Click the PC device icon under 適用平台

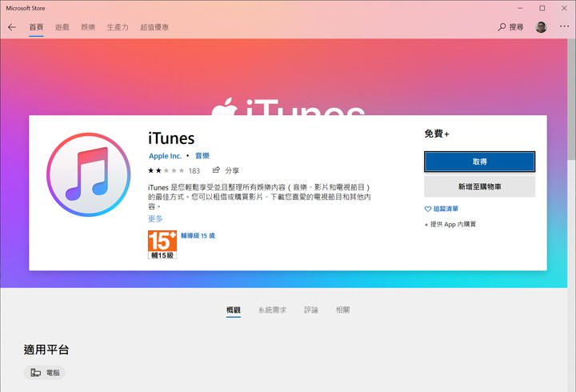36,373
